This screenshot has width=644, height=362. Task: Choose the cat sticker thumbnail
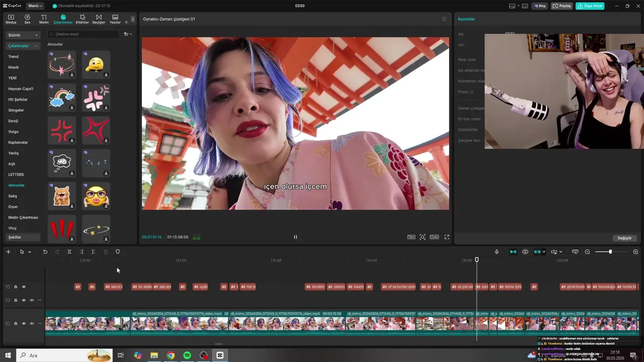point(62,196)
